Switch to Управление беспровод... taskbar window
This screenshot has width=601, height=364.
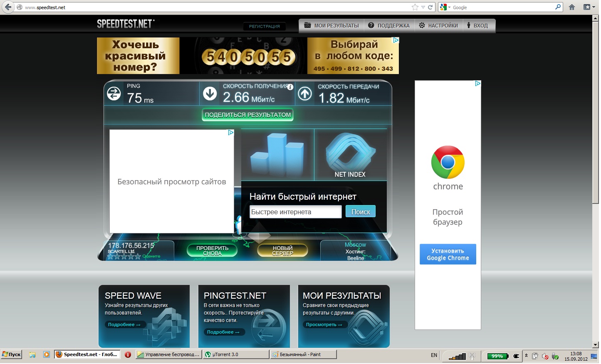pyautogui.click(x=168, y=354)
